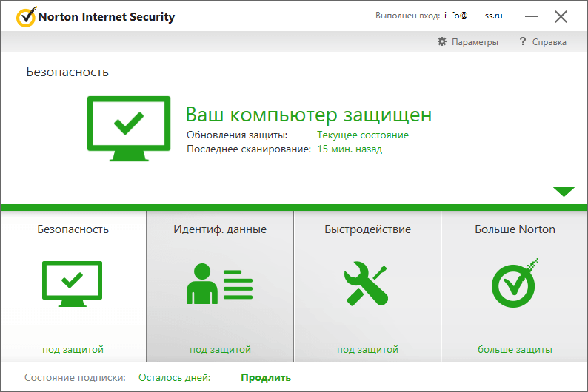
Task: Click the 'Последнее сканирование:' label
Action: [249, 149]
